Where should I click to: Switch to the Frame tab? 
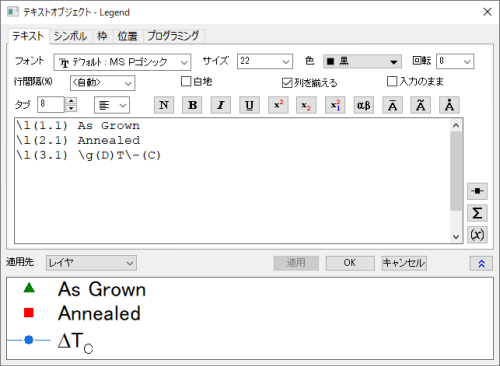[x=102, y=36]
